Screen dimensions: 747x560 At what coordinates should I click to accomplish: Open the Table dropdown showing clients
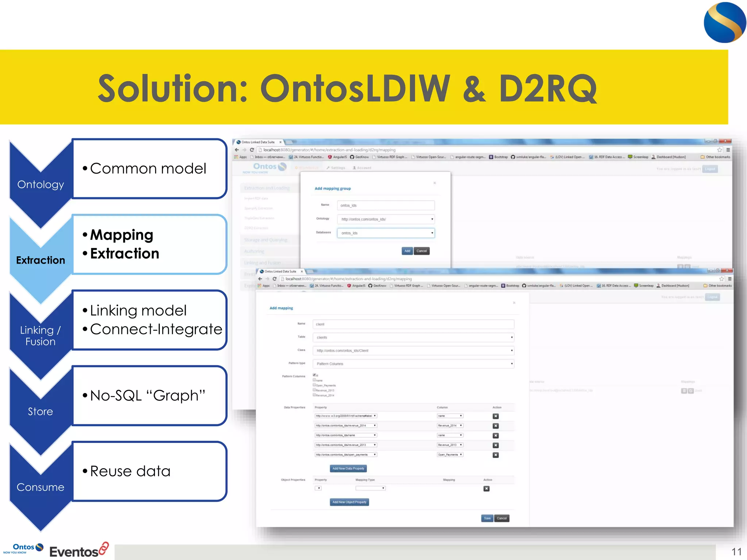(413, 338)
